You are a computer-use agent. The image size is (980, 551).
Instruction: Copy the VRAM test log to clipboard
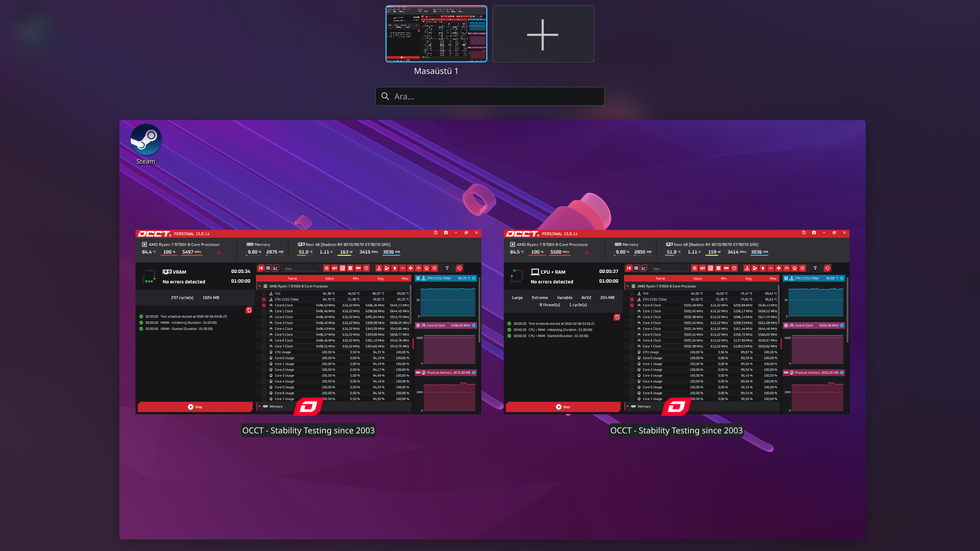click(x=249, y=310)
